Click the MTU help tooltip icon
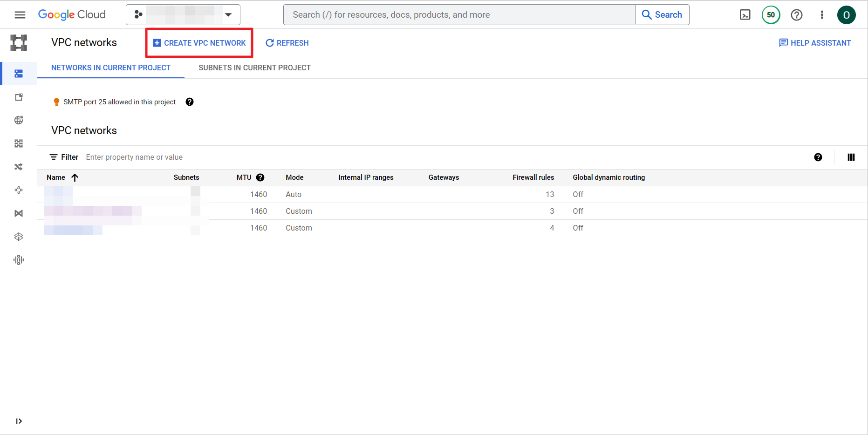The height and width of the screenshot is (435, 868). coord(260,177)
